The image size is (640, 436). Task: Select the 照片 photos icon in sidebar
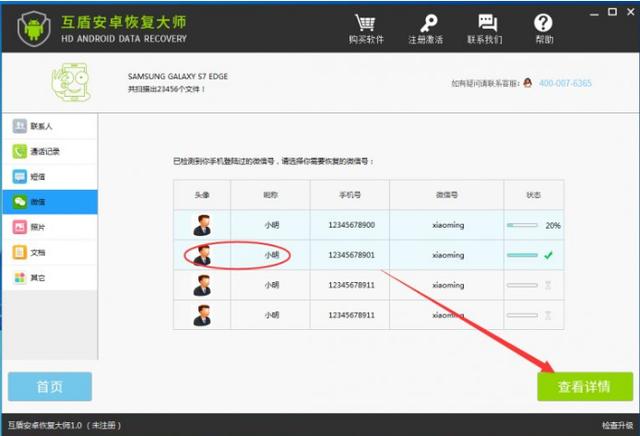tap(20, 227)
